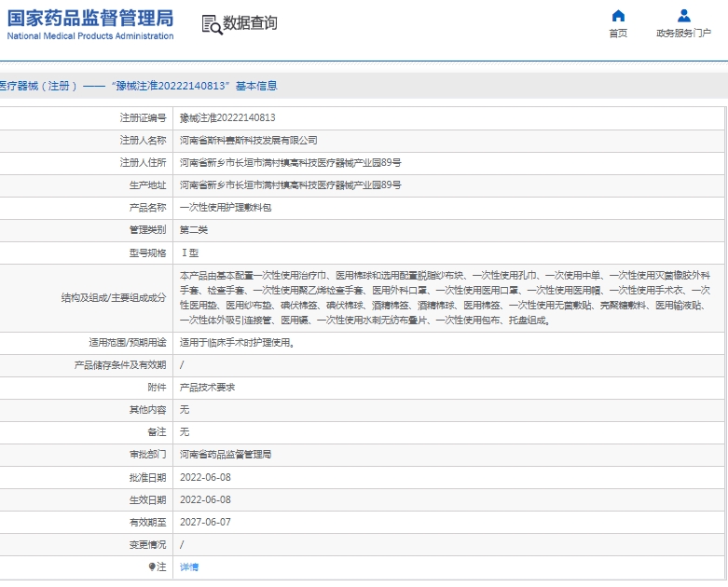Click the 政务服务门户 label

point(683,33)
